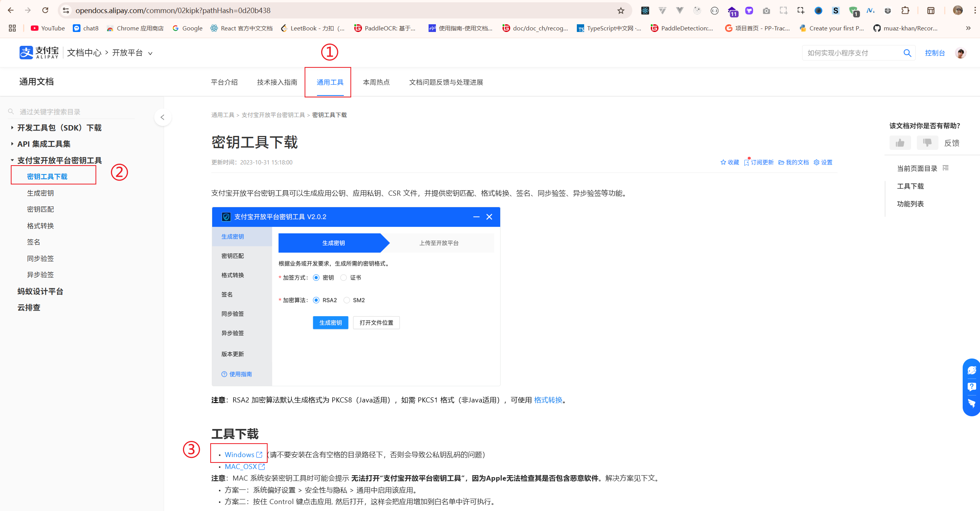Select the 平台介绍 tab
Image resolution: width=980 pixels, height=511 pixels.
click(x=224, y=82)
